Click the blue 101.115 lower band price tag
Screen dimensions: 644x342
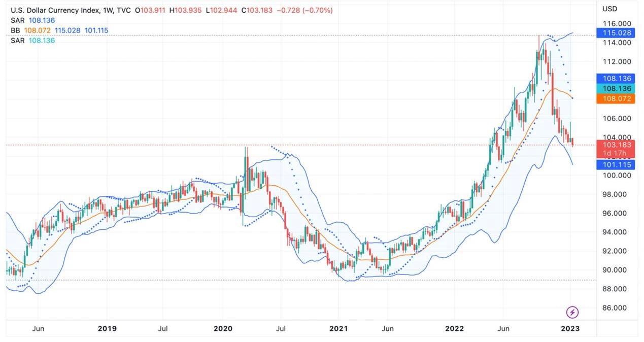(616, 164)
